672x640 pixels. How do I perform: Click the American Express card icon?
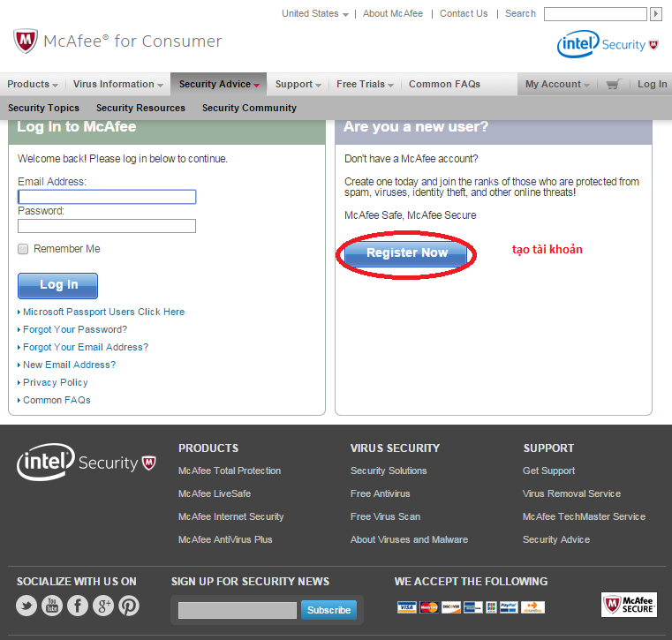[x=473, y=607]
